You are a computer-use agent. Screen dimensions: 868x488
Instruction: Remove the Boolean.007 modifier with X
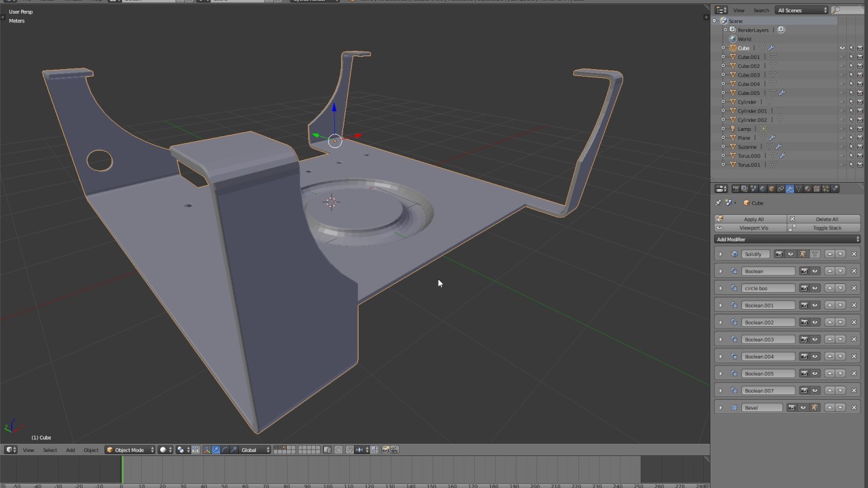tap(854, 391)
